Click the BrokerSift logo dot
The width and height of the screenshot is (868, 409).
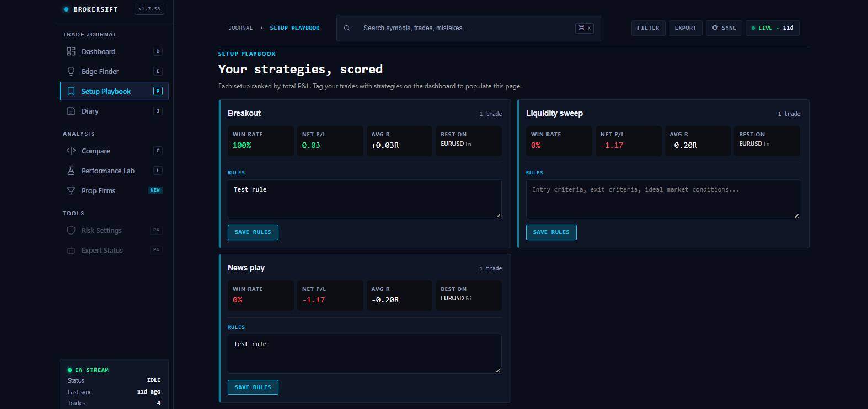[x=66, y=9]
